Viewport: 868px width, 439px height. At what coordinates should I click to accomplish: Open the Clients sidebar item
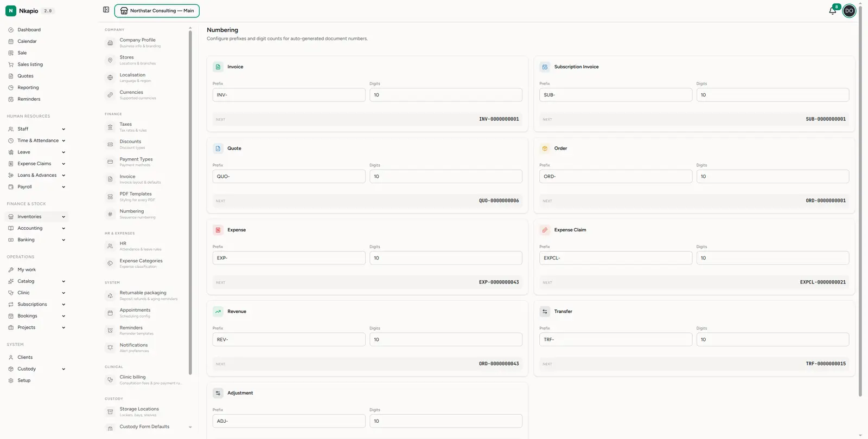(36, 357)
